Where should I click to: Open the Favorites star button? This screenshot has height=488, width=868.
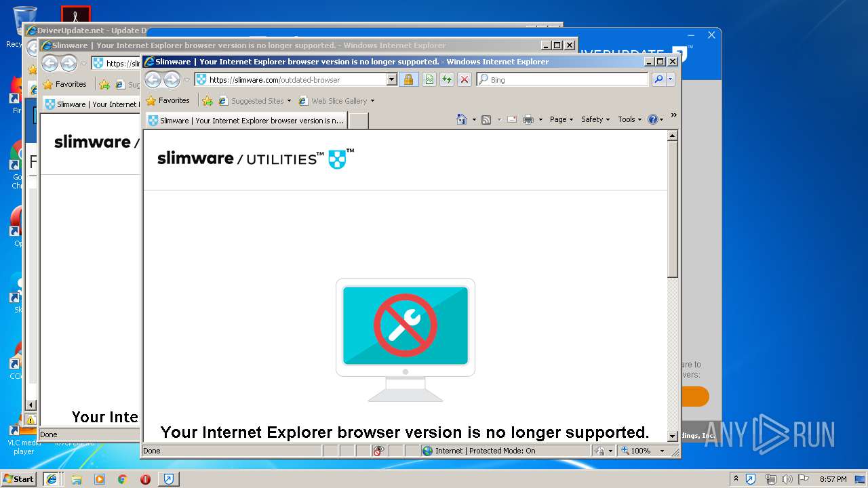[x=167, y=100]
